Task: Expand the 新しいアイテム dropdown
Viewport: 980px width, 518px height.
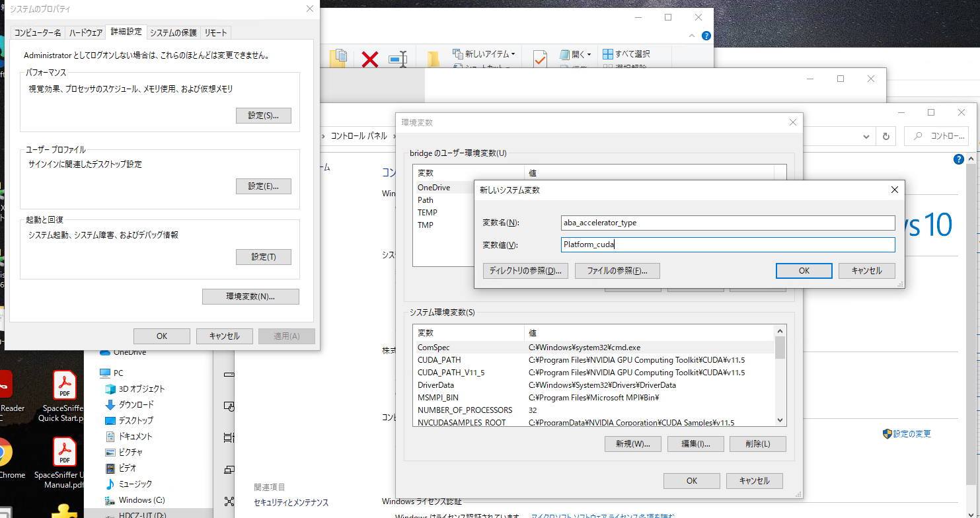Action: (x=513, y=54)
